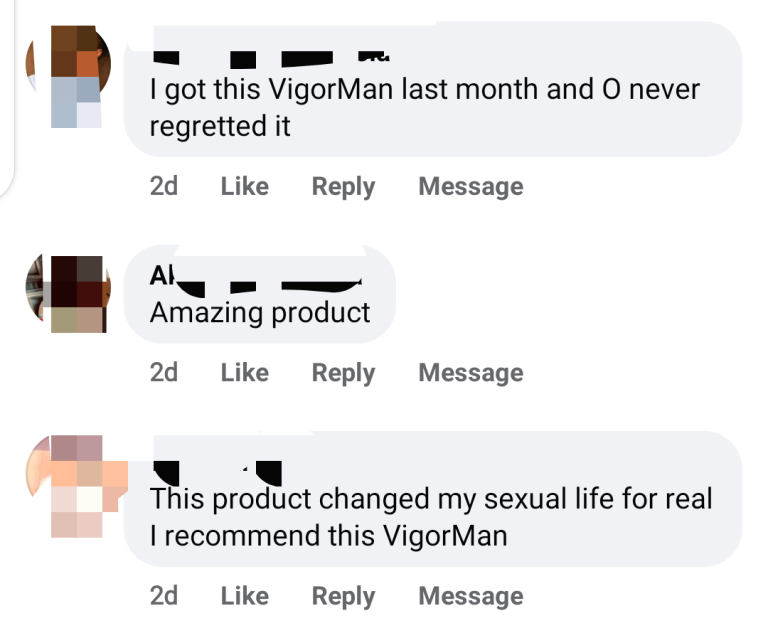Message the author of "Amazing product" comment
The width and height of the screenshot is (768, 638).
click(x=470, y=373)
